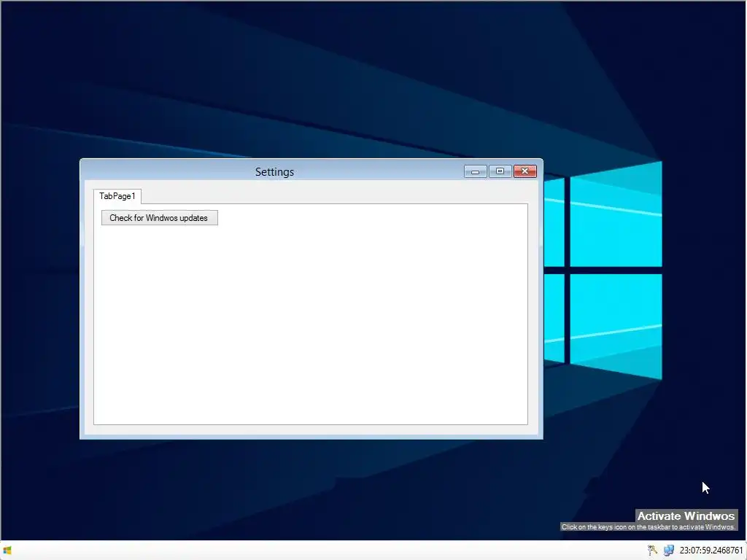This screenshot has height=560, width=747.
Task: Click the keys activation icon in the tray
Action: (x=653, y=551)
